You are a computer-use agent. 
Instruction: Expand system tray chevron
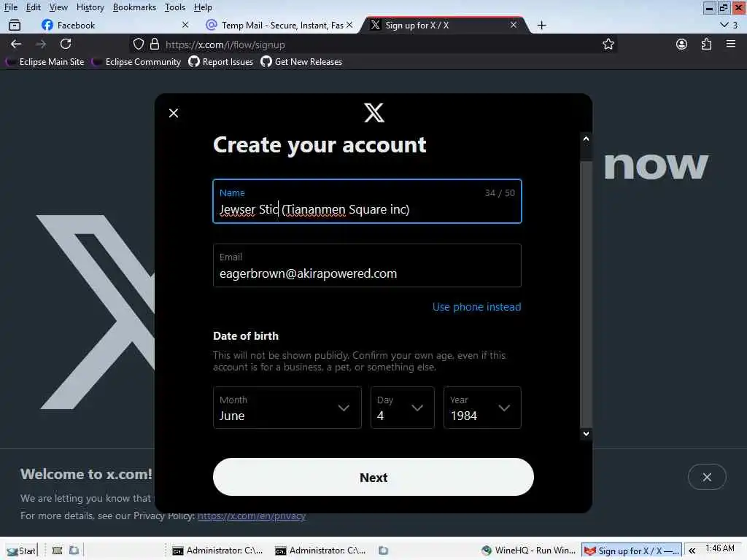(692, 551)
